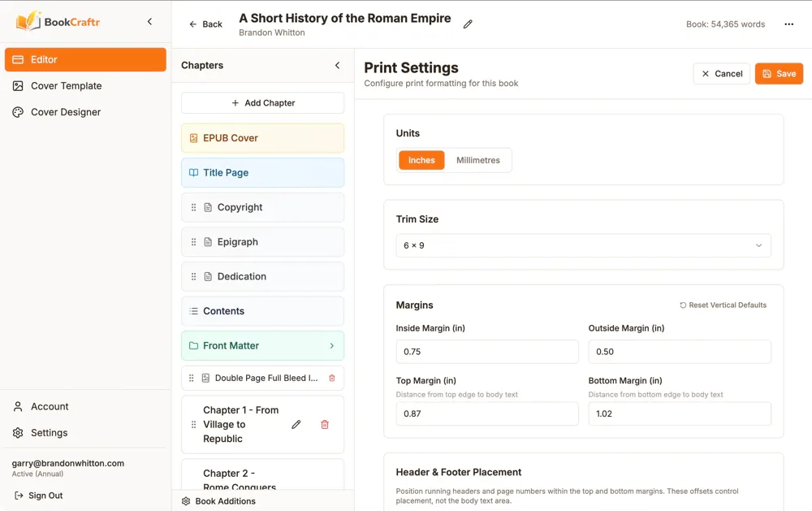Open the Trim Size dropdown
The width and height of the screenshot is (812, 511).
(583, 245)
